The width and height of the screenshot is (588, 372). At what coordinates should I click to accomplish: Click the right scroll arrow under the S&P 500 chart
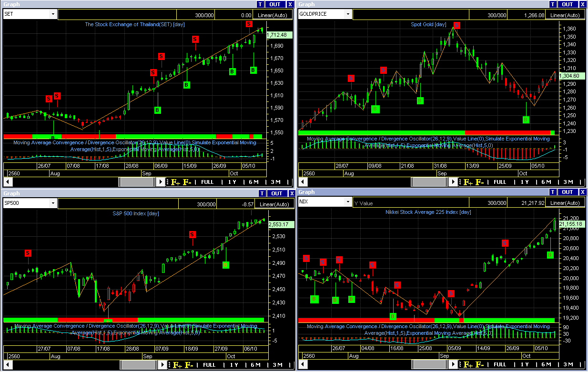tap(163, 365)
